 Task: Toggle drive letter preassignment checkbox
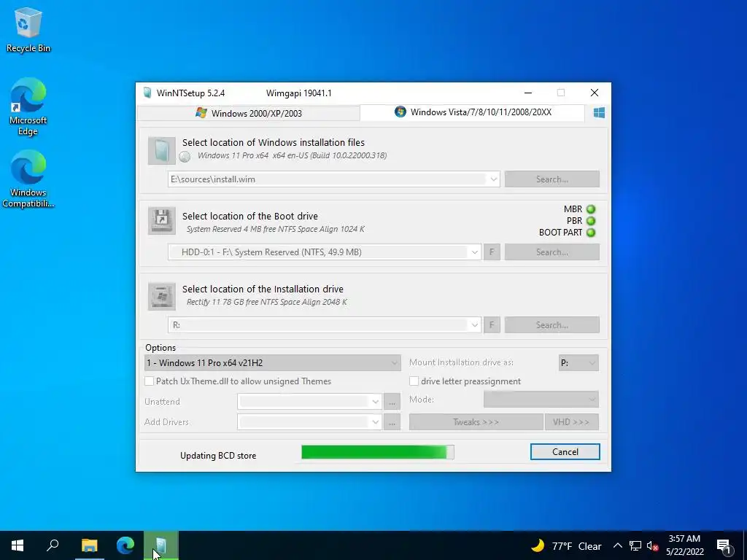414,381
